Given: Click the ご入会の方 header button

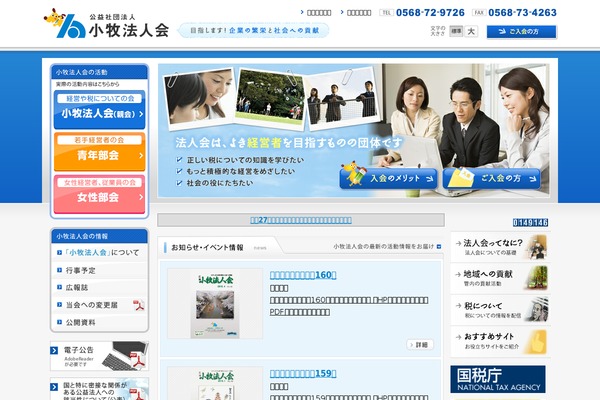Looking at the screenshot, I should tap(522, 32).
